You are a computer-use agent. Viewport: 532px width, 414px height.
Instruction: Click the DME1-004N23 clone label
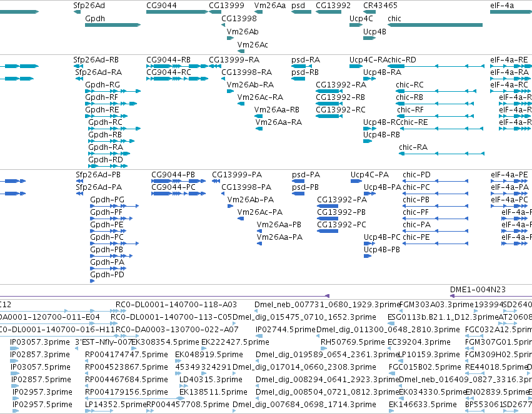(x=478, y=290)
